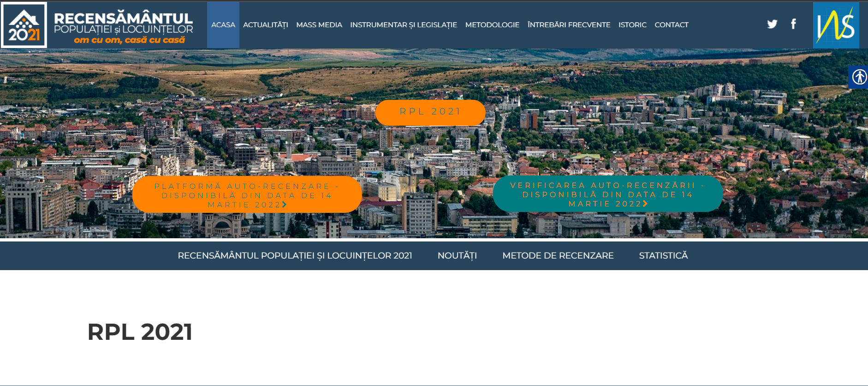Open Întrebări Frecvente page
The height and width of the screenshot is (386, 868).
569,25
